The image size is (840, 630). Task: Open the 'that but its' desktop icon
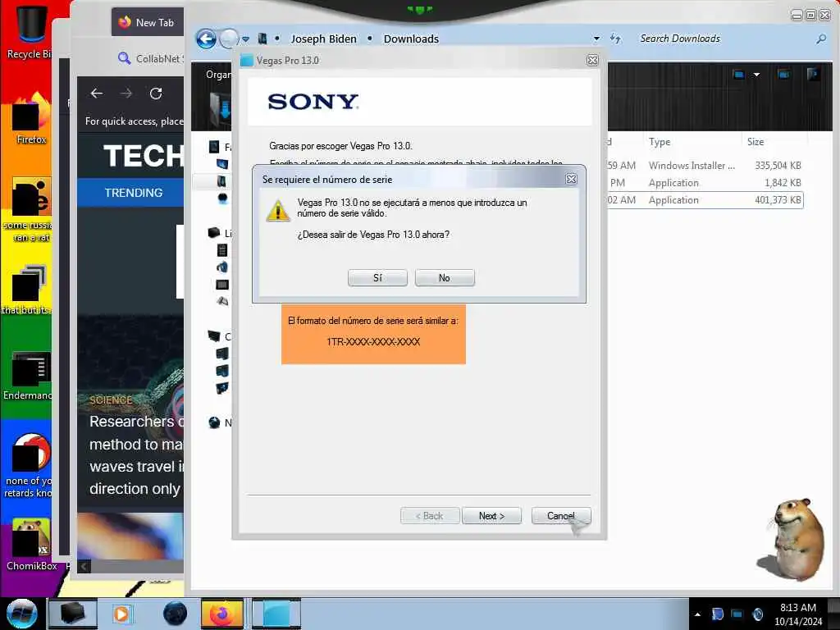[28, 290]
